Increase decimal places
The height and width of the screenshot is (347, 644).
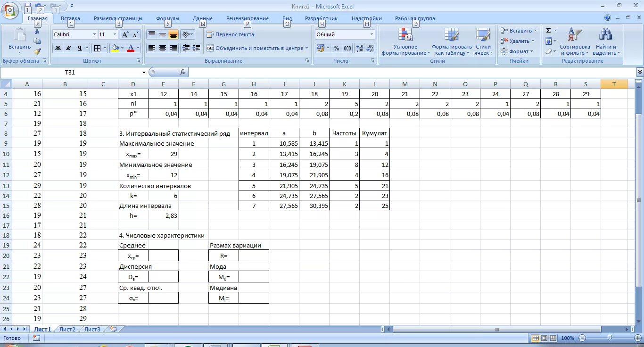[x=359, y=48]
